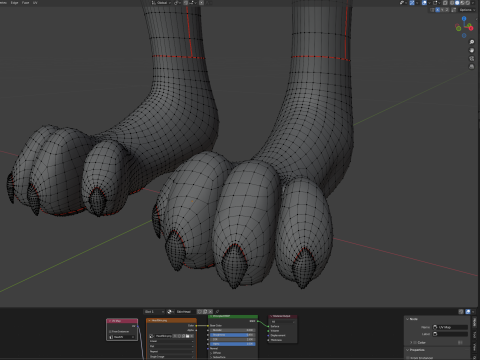This screenshot has height=360, width=480.
Task: Toggle fake user shield for material
Action: coord(199,312)
